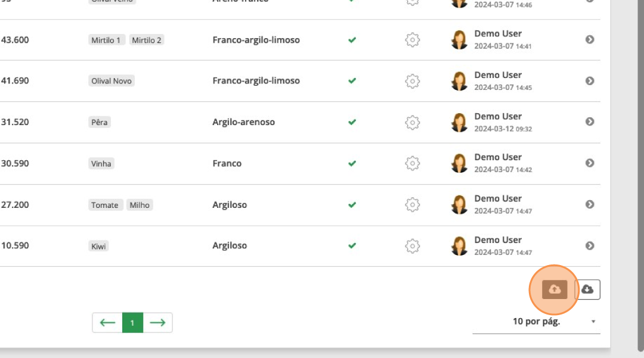The image size is (644, 358).
Task: Click gear icon in the Pêra row
Action: pos(412,122)
